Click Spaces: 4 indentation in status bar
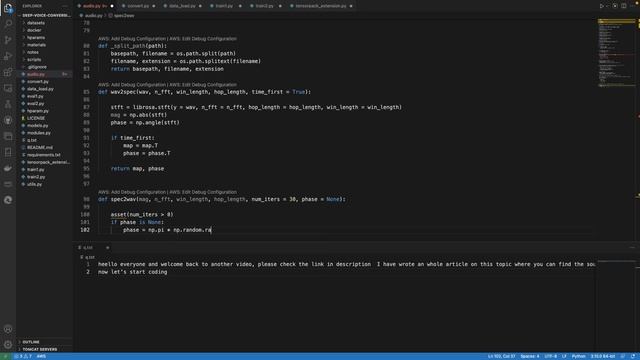Screen dimensions: 640x360 [529, 356]
